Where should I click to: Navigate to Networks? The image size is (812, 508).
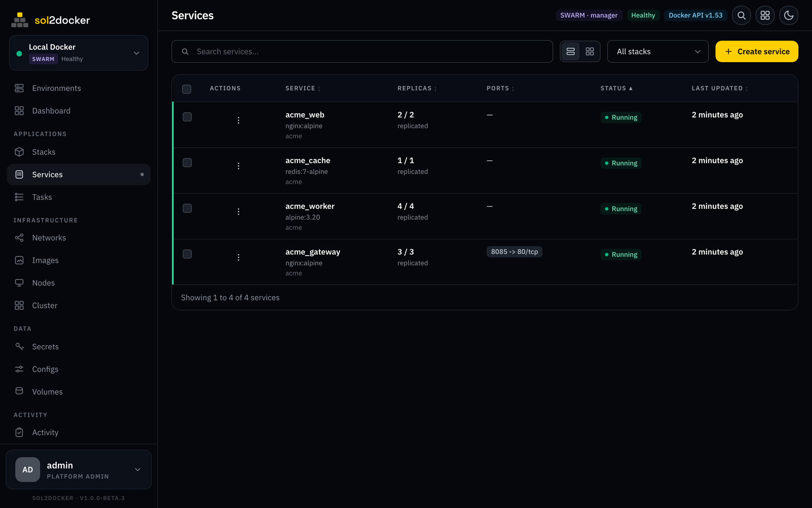coord(79,238)
